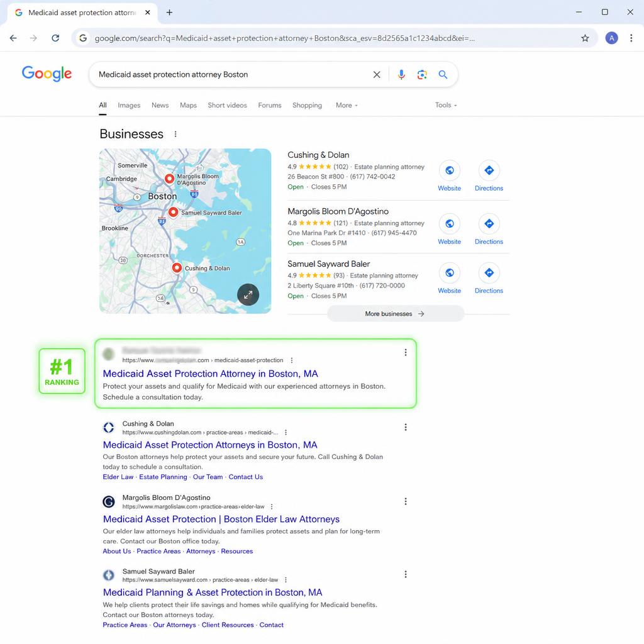Open options for Cushing & Dolan result

406,427
